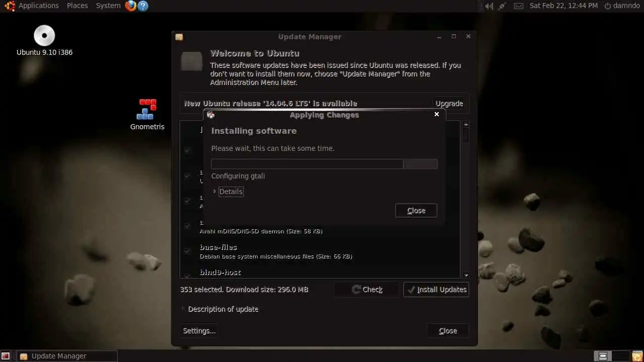Screen dimensions: 644x362
Task: Click the power icon beside damndo
Action: click(x=608, y=6)
